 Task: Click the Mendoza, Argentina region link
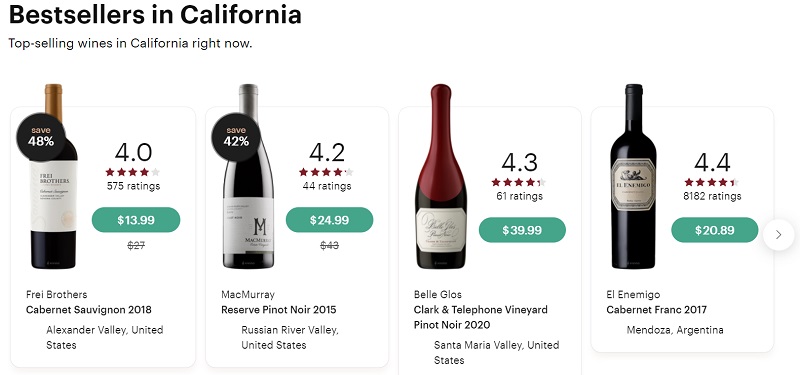(675, 330)
